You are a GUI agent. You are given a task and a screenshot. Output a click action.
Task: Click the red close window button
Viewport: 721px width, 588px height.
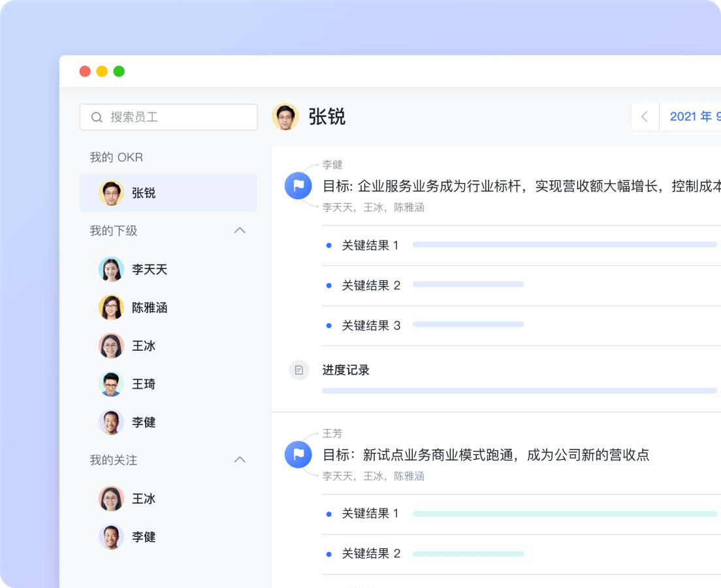pyautogui.click(x=85, y=71)
